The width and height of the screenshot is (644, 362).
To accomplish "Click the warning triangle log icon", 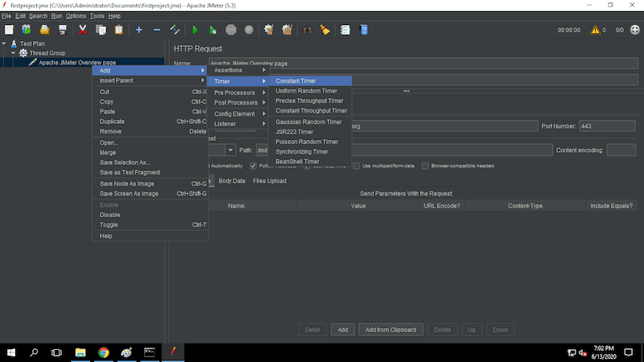I will tap(595, 30).
